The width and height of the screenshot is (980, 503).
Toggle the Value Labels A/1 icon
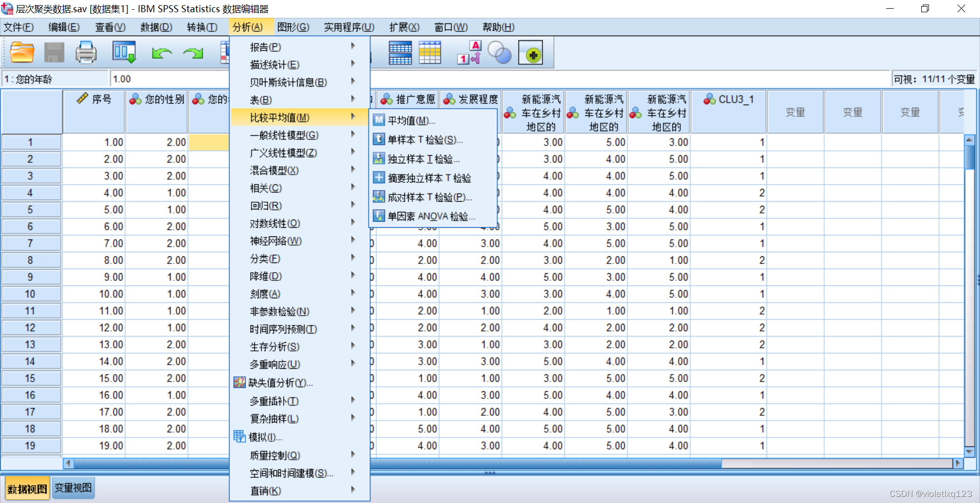pos(469,53)
